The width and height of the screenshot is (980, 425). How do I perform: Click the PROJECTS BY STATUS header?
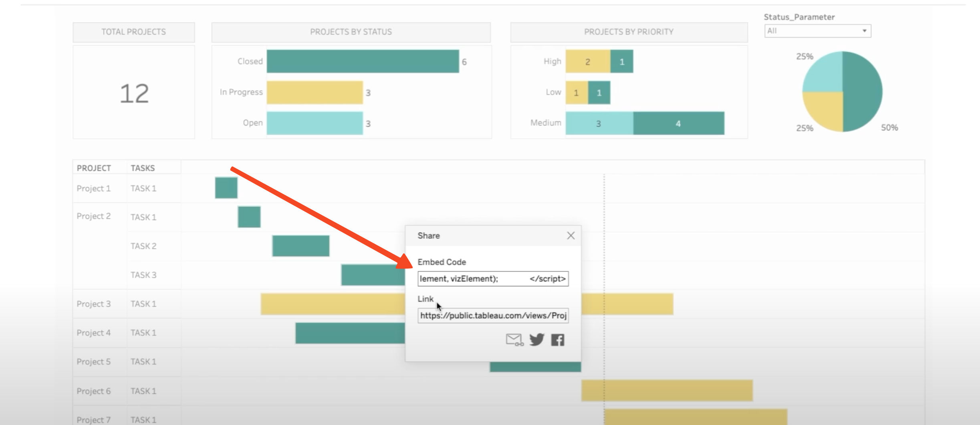351,32
